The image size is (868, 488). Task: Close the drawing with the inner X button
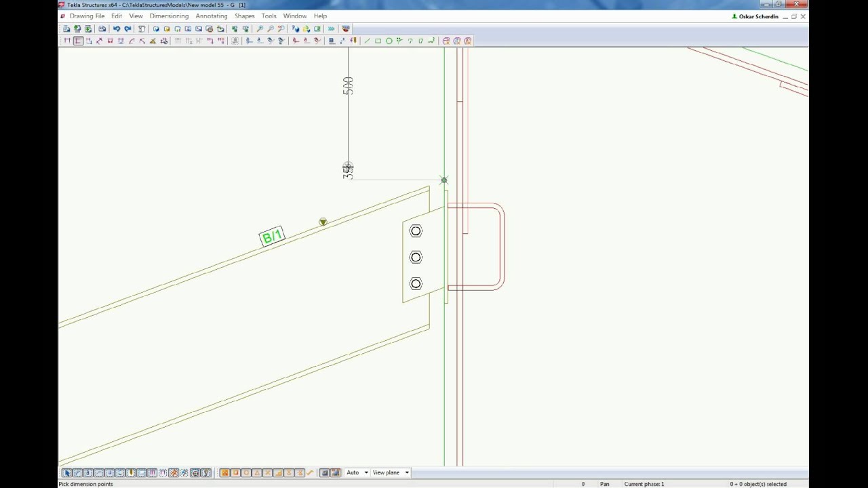[803, 16]
